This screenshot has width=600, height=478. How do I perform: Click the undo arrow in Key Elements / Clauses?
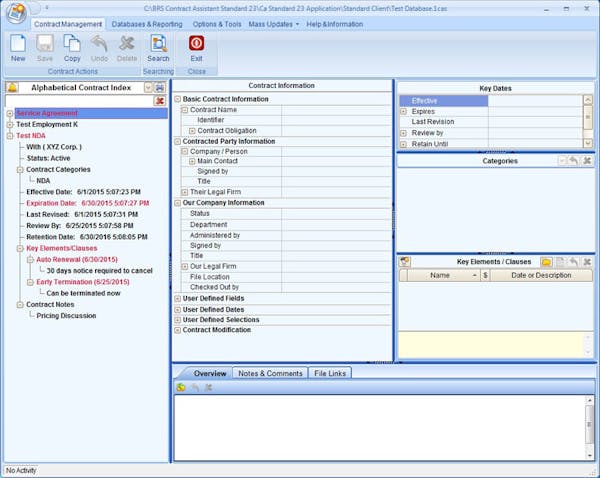574,262
